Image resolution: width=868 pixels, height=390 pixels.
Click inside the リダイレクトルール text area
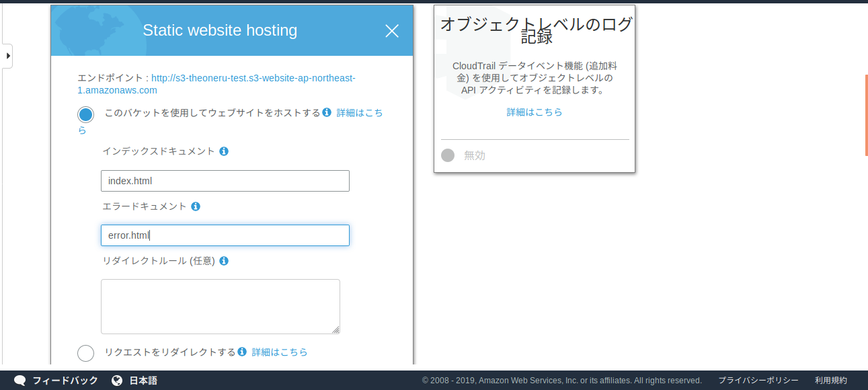coord(221,306)
